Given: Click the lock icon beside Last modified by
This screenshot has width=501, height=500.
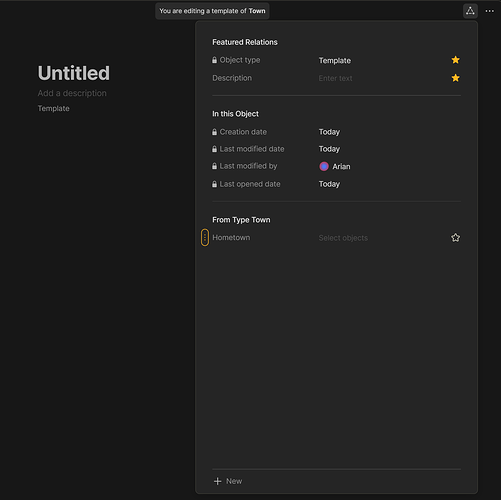Looking at the screenshot, I should click(x=214, y=166).
